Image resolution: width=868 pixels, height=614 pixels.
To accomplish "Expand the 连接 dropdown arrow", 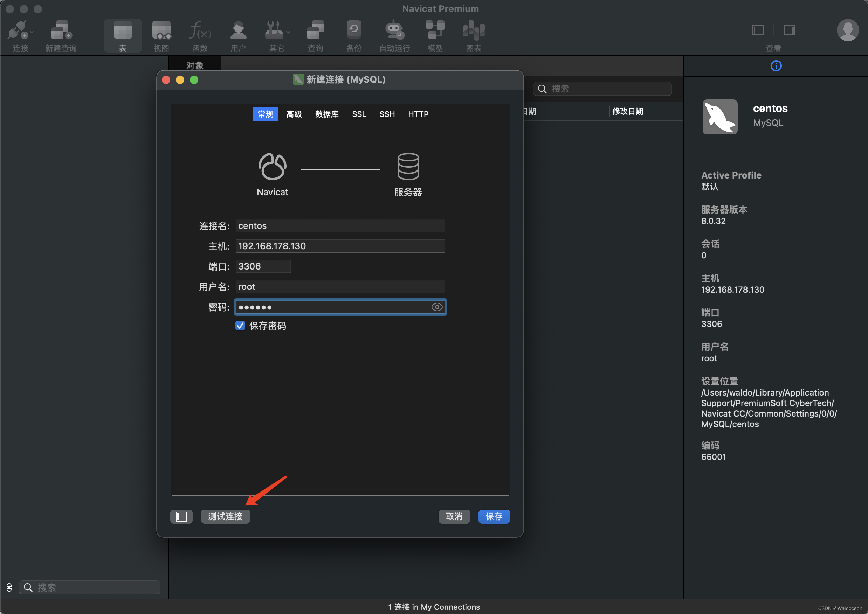I will coord(32,32).
